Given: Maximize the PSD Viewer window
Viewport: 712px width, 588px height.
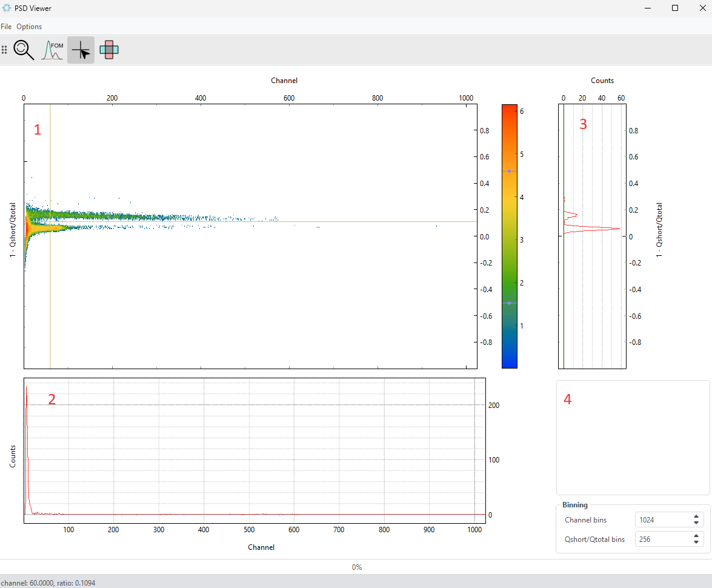Looking at the screenshot, I should point(674,8).
